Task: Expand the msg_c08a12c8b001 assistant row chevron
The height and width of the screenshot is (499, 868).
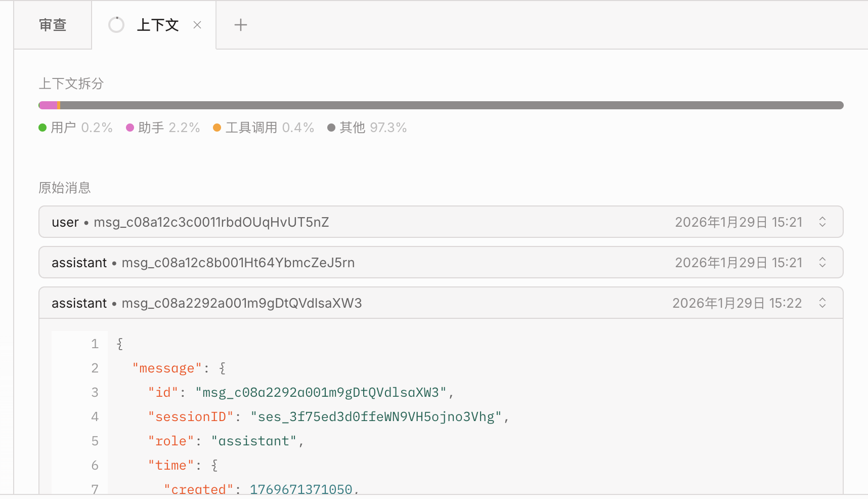Action: tap(822, 263)
